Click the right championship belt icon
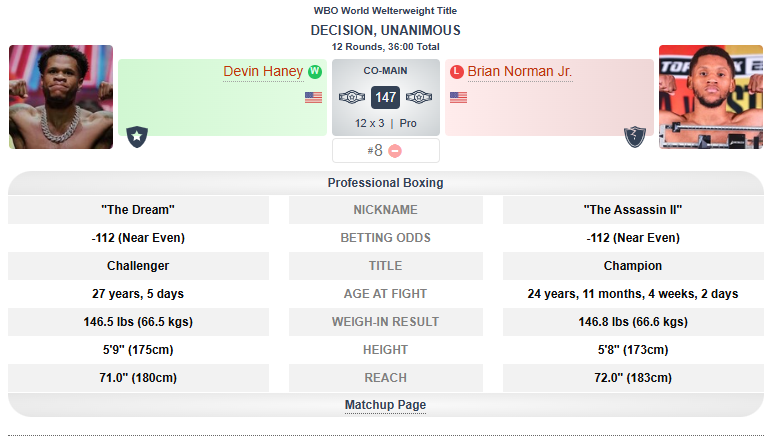The height and width of the screenshot is (441, 771). pyautogui.click(x=419, y=98)
